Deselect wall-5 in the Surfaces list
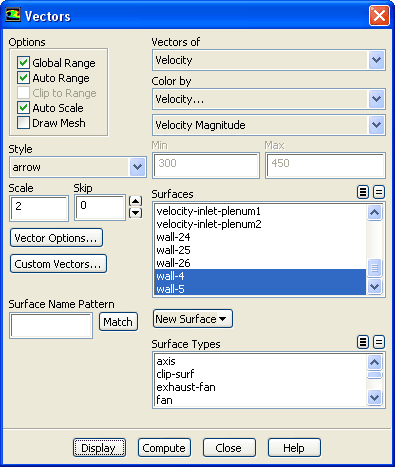395x467 pixels. (260, 289)
